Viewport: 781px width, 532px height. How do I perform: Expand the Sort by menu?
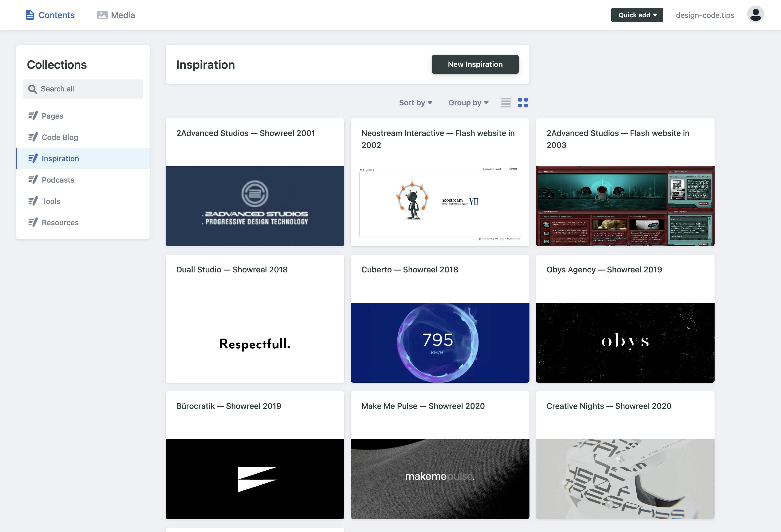415,103
